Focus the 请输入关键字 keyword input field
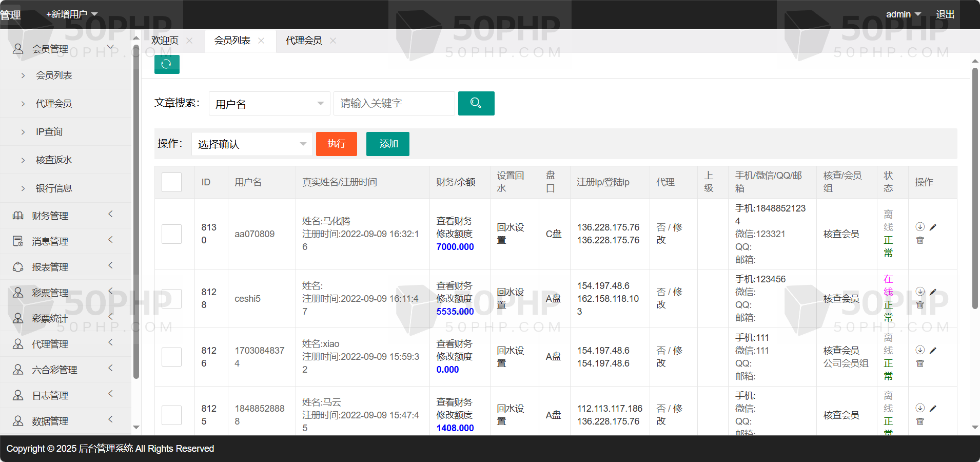Image resolution: width=980 pixels, height=462 pixels. tap(394, 104)
